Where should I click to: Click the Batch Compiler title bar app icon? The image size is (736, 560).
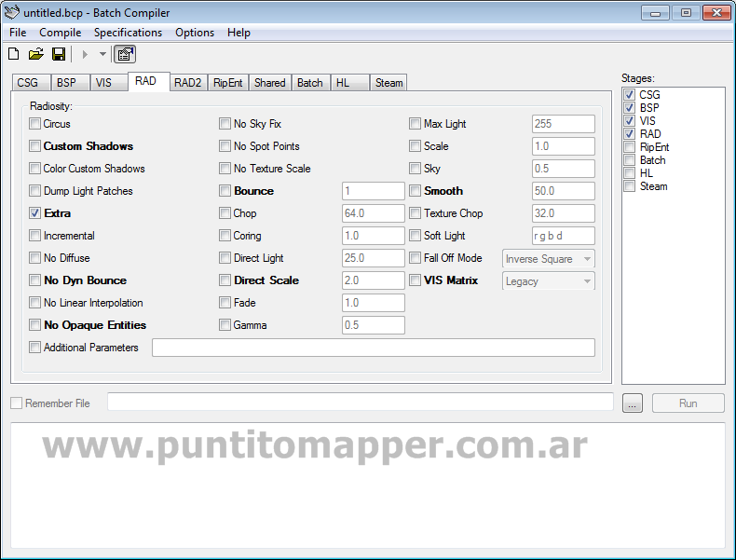[12, 13]
